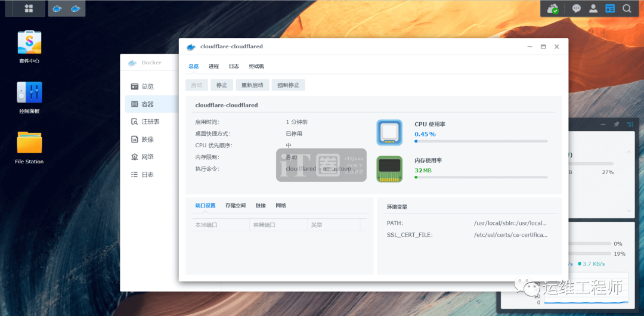Switch to the 总览 tab of container window
The height and width of the screenshot is (316, 644).
pos(194,66)
